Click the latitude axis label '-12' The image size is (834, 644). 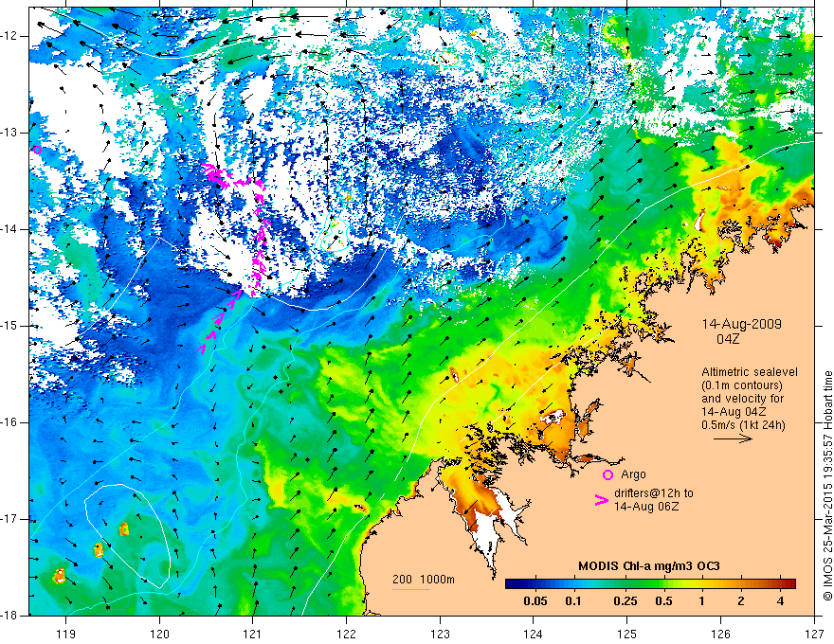9,36
